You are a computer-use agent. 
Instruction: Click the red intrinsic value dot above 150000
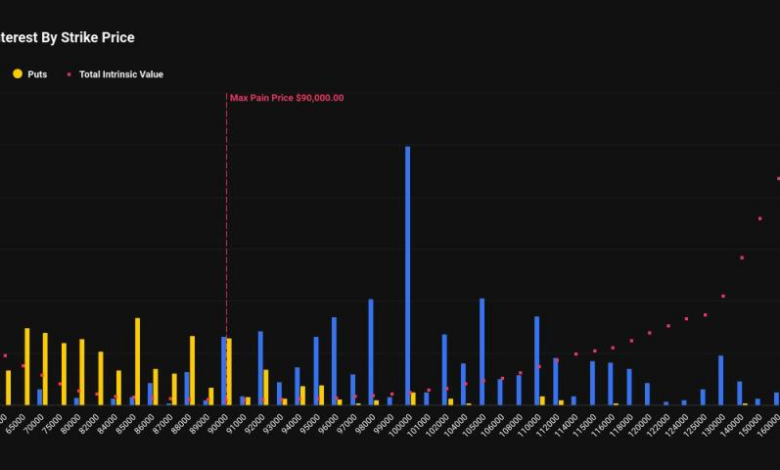(x=760, y=218)
